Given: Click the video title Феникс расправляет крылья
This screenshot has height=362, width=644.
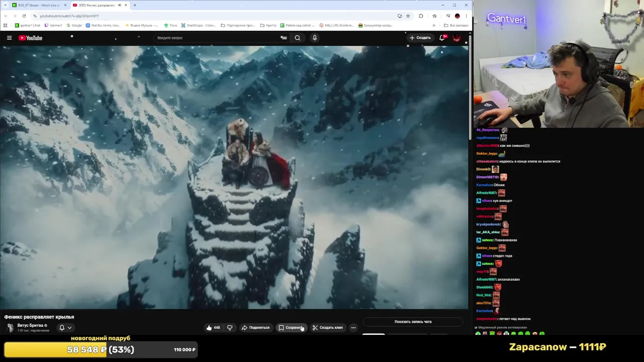Looking at the screenshot, I should [x=39, y=317].
